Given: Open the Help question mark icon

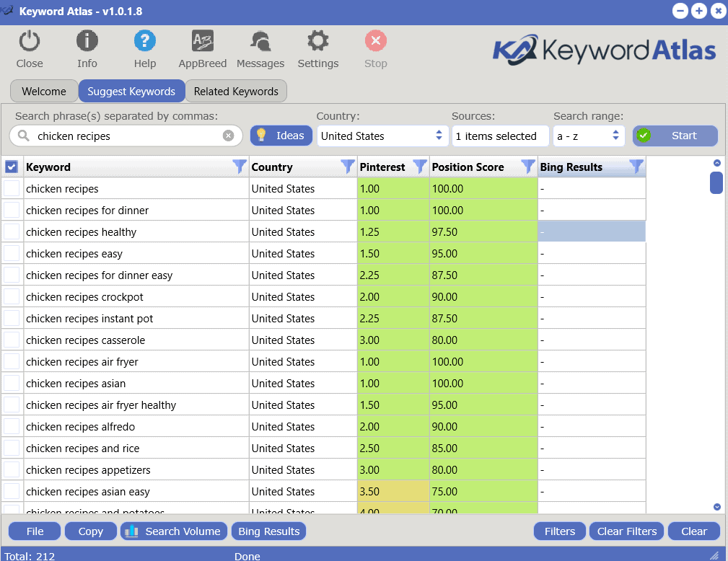Looking at the screenshot, I should coord(145,42).
